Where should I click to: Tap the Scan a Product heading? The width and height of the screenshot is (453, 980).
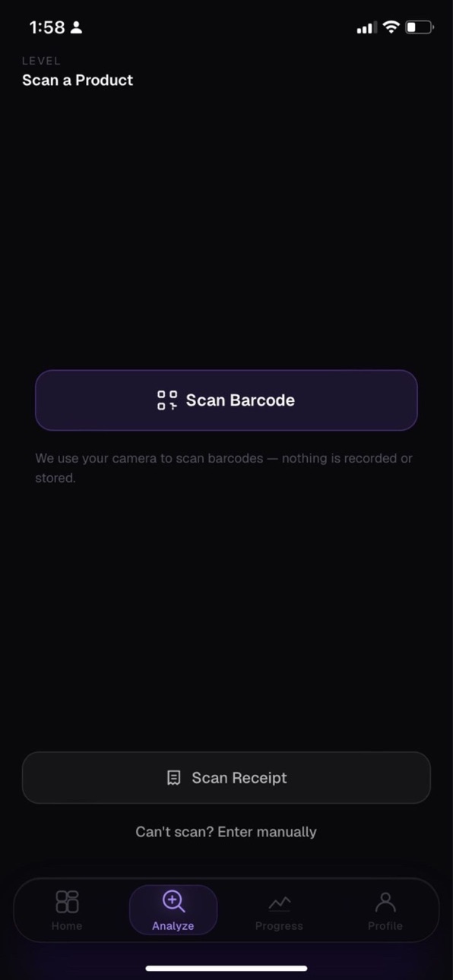[x=78, y=81]
